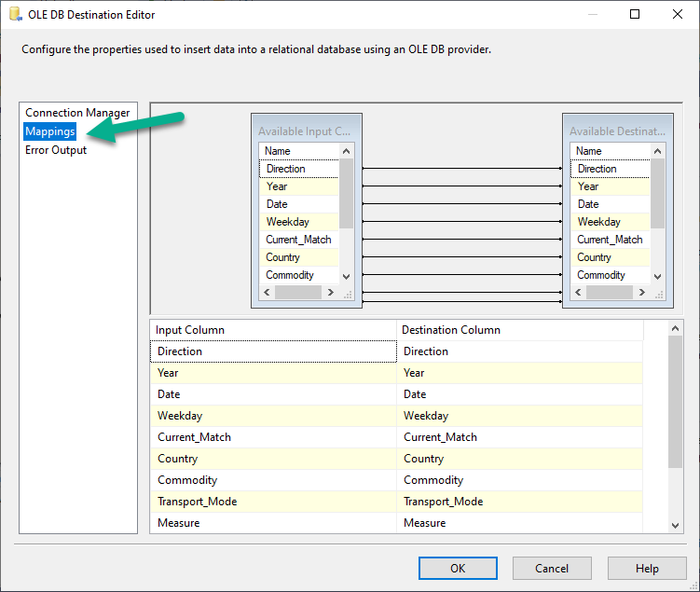Select Country in Available Input Columns list

(298, 257)
